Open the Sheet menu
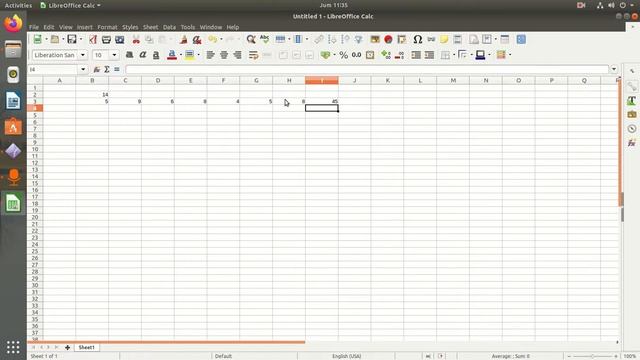Image resolution: width=640 pixels, height=360 pixels. coord(150,27)
